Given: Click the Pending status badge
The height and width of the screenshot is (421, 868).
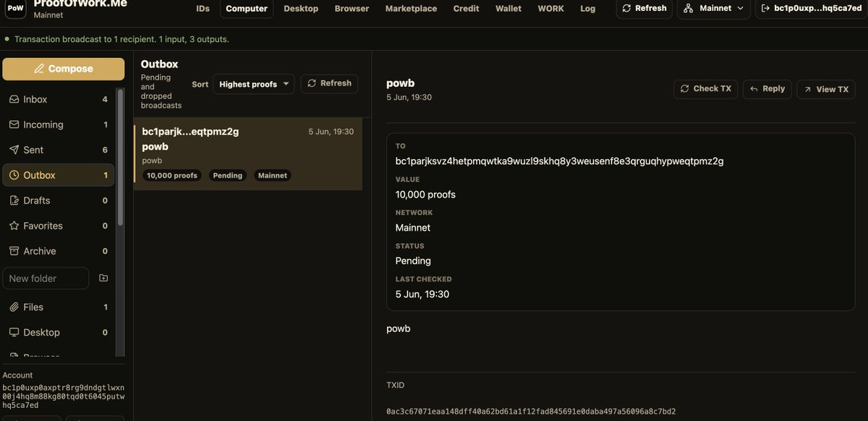Looking at the screenshot, I should (x=228, y=175).
